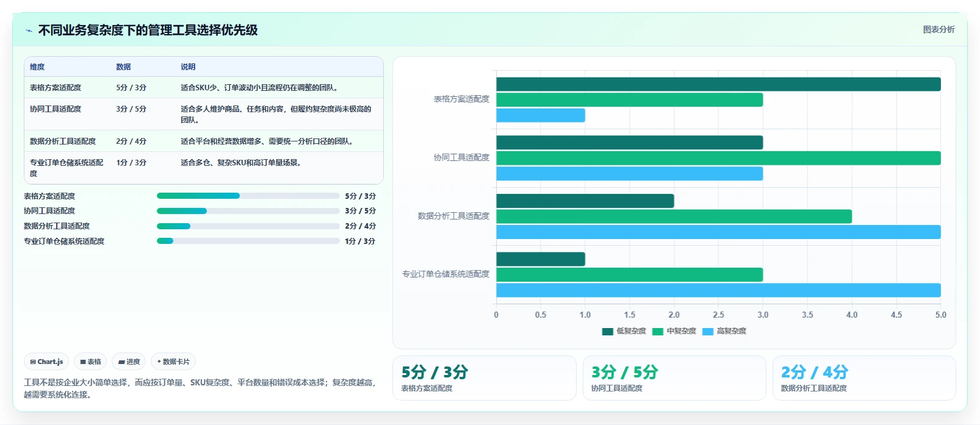980x425 pixels.
Task: Click the 2分 / 4分 summary card
Action: (864, 378)
